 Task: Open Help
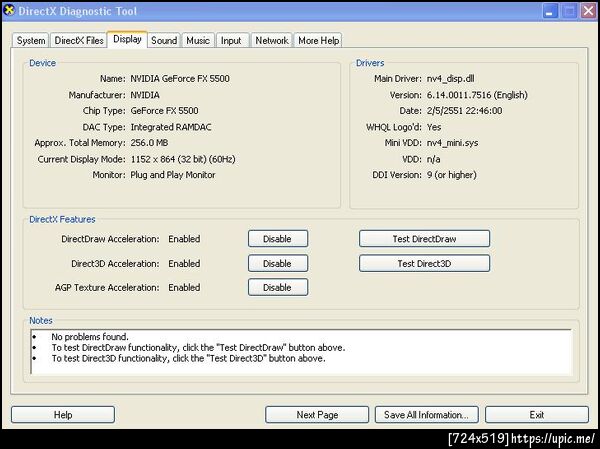(63, 415)
